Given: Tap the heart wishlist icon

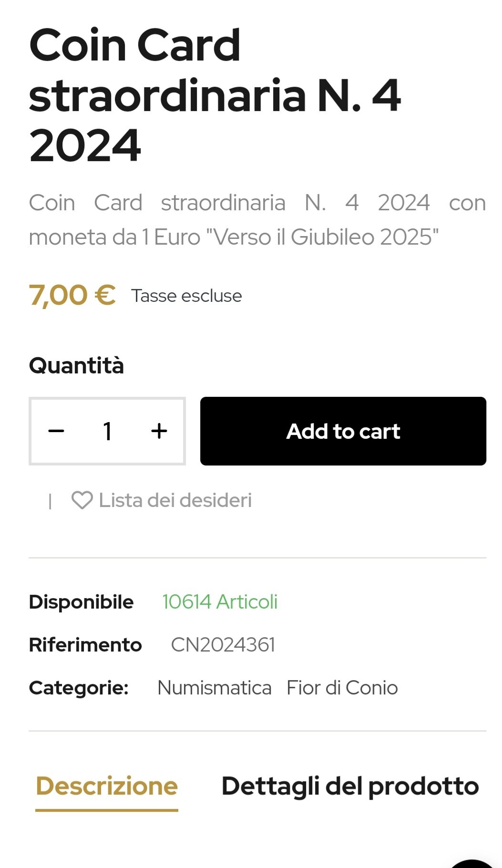Looking at the screenshot, I should coord(82,500).
